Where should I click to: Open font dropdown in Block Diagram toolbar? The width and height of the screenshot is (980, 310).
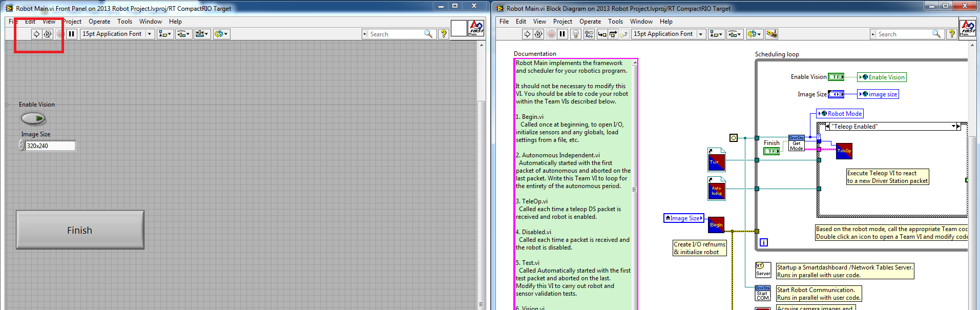pos(700,34)
